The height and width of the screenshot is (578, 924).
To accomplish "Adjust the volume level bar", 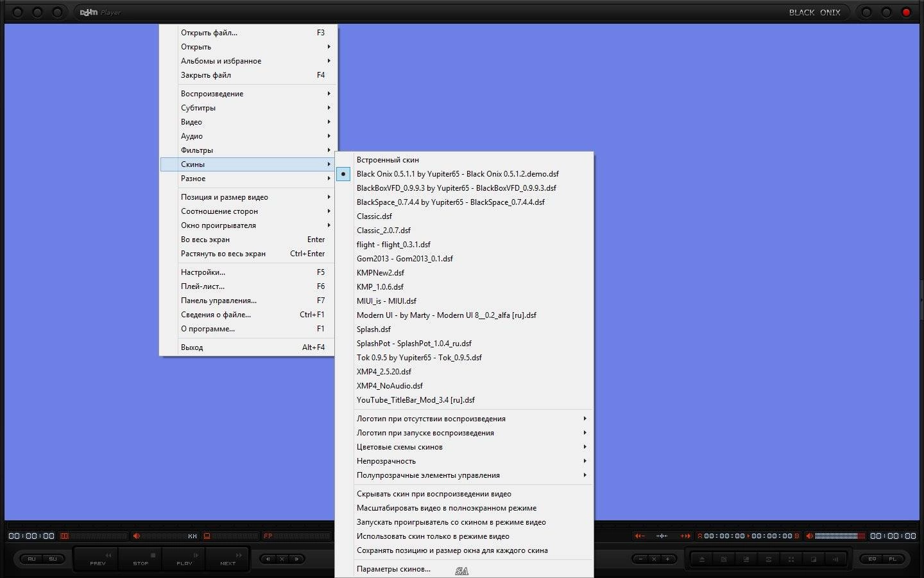I will tap(840, 536).
